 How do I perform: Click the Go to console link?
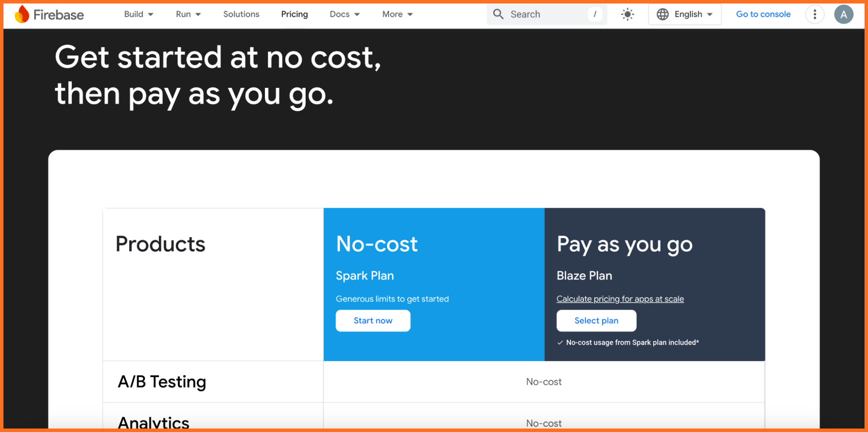coord(763,14)
